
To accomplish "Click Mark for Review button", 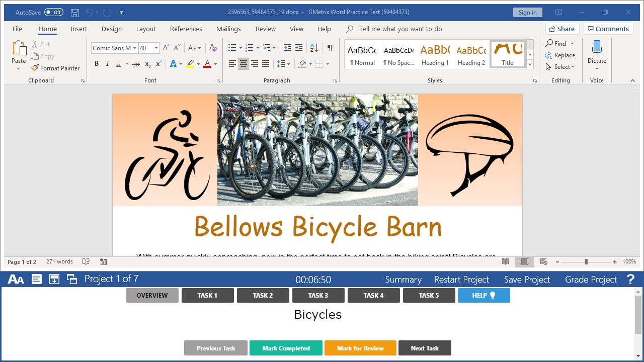I will [x=360, y=348].
